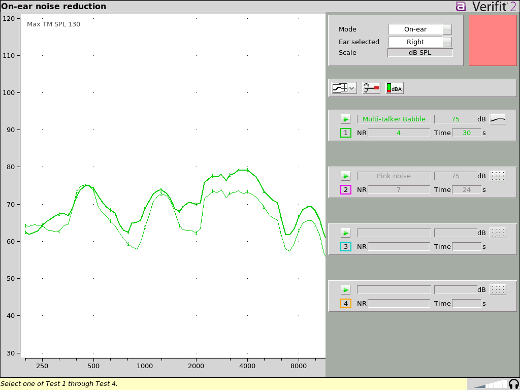520x391 pixels.
Task: Toggle the magenta Test 2 curve box
Action: pyautogui.click(x=346, y=190)
